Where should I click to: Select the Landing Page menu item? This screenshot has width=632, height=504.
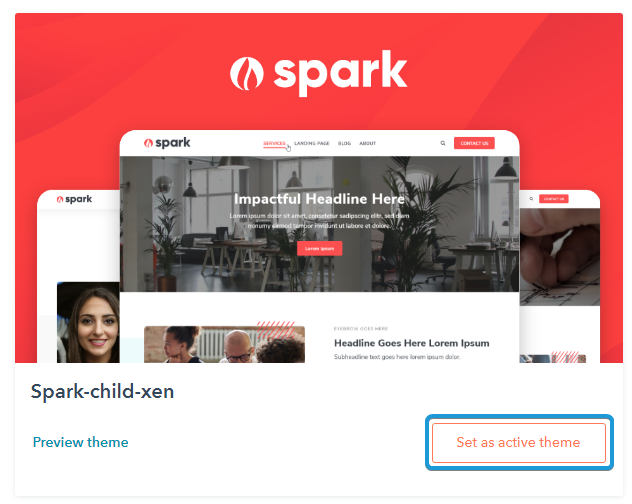point(312,144)
